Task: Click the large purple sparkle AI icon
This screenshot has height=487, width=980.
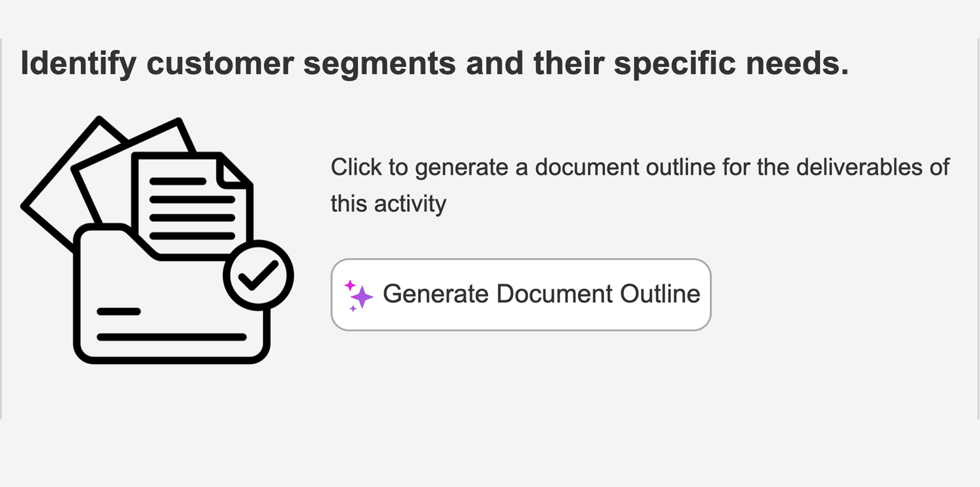Action: click(362, 297)
